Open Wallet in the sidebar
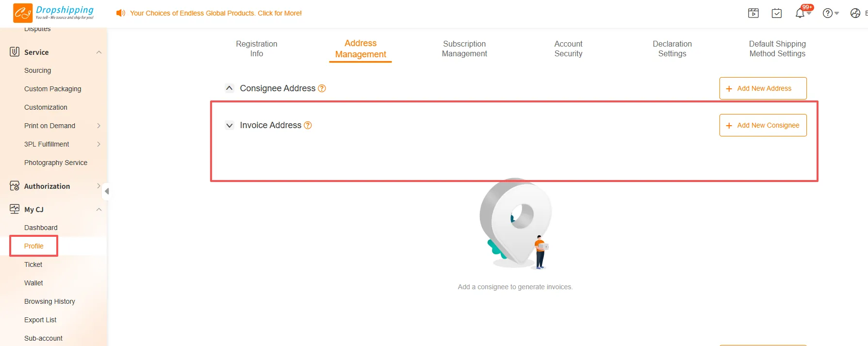Screen dimensions: 868x346 [x=33, y=283]
